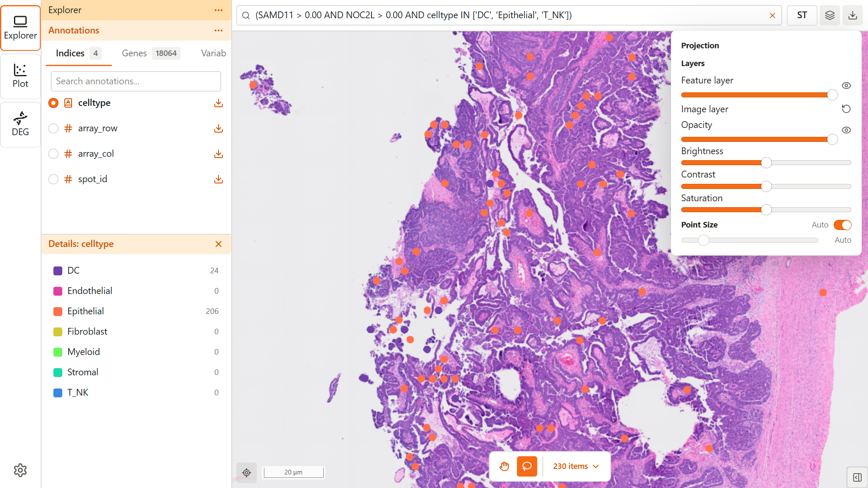The image size is (868, 488).
Task: Open the Plot panel
Action: point(20,76)
